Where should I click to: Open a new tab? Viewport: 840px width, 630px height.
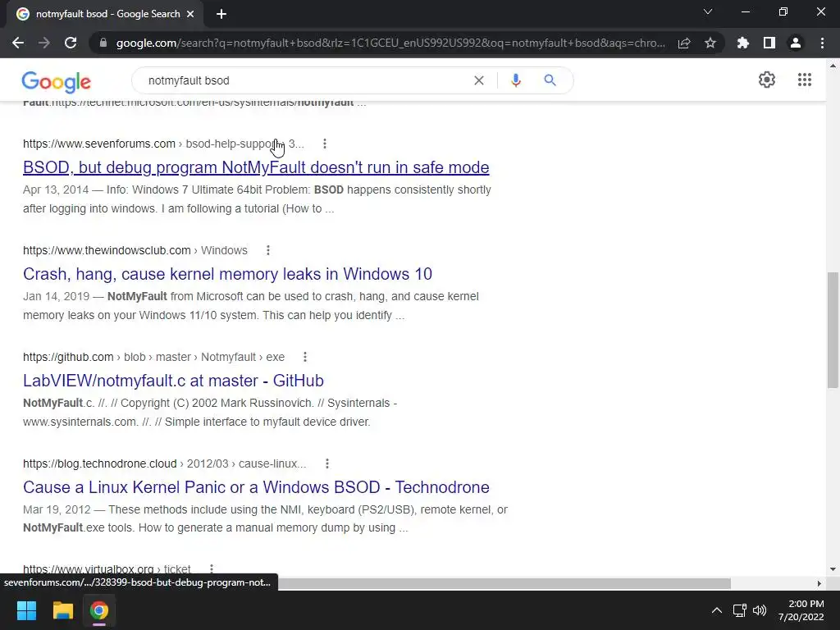pyautogui.click(x=221, y=14)
